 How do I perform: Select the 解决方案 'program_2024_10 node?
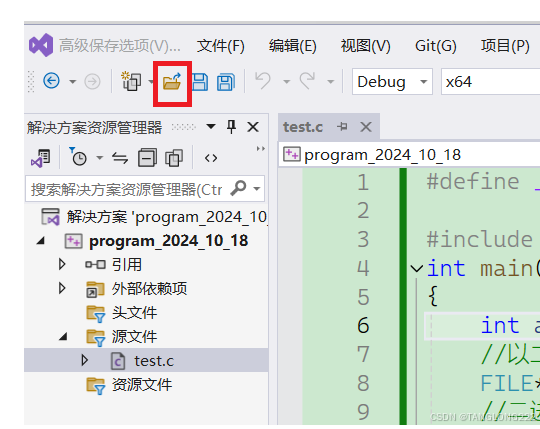154,217
